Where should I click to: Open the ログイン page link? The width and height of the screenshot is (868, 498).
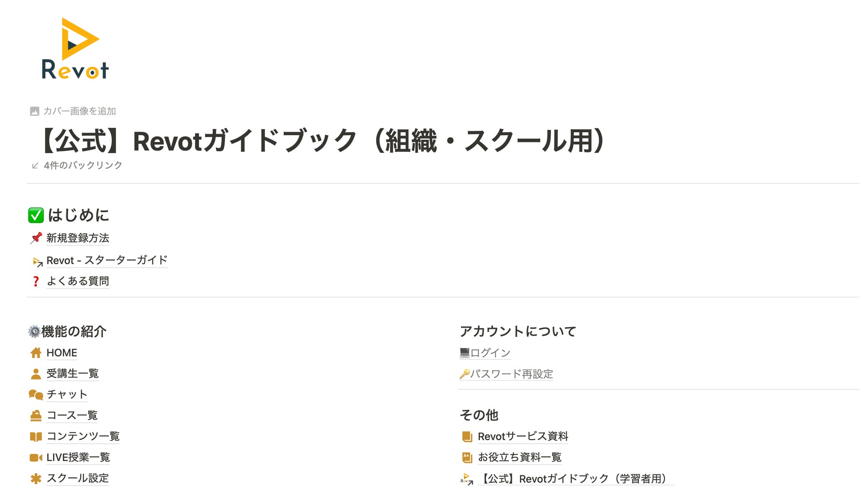point(490,353)
